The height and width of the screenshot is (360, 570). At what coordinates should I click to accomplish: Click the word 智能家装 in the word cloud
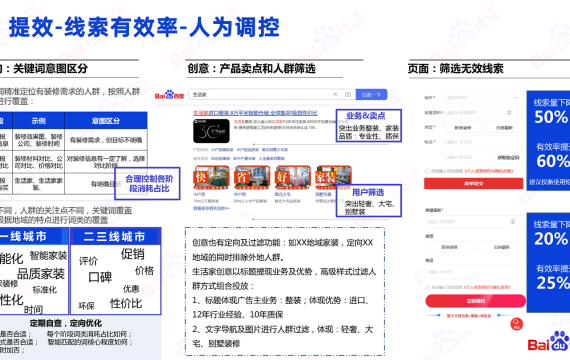click(x=48, y=256)
